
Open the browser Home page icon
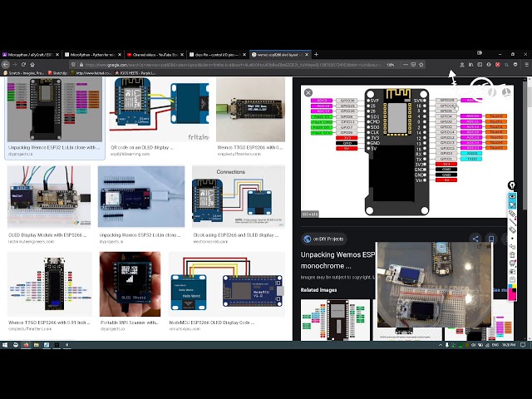click(x=32, y=65)
